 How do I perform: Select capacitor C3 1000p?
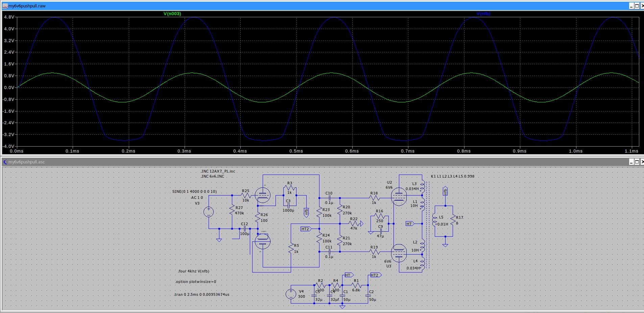[x=289, y=205]
